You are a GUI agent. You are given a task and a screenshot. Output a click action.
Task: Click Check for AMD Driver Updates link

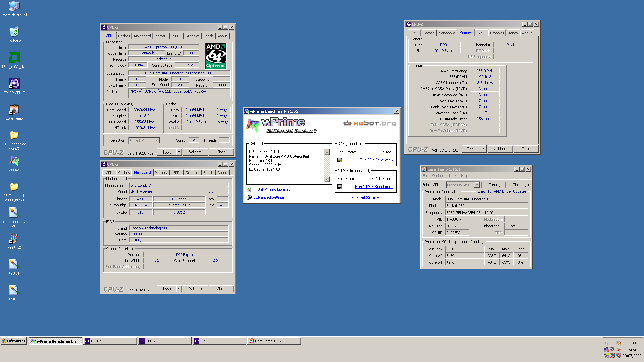tap(502, 192)
